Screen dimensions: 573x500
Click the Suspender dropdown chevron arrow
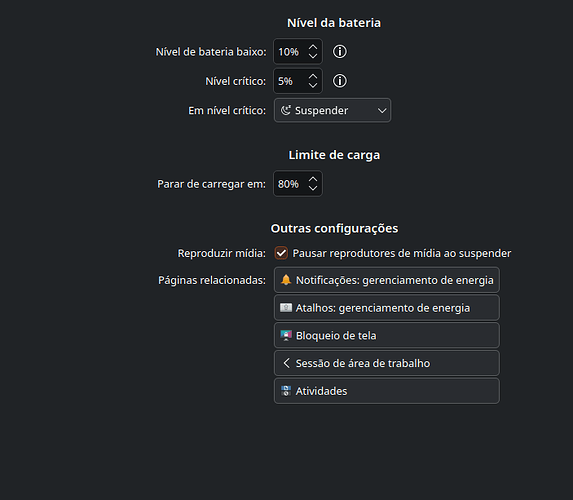point(382,110)
